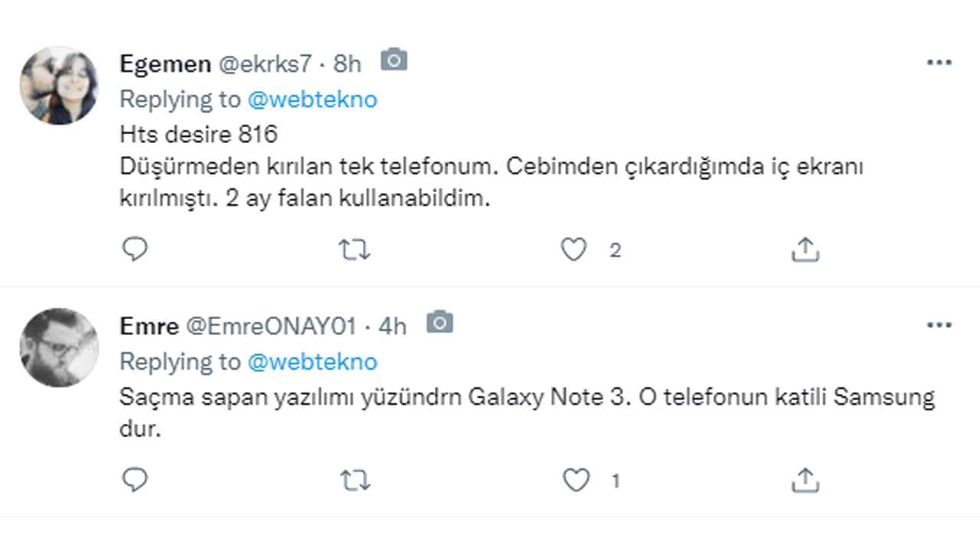Viewport: 980px width, 551px height.
Task: Click the like count 2 on Egemen's tweet
Action: (x=615, y=249)
